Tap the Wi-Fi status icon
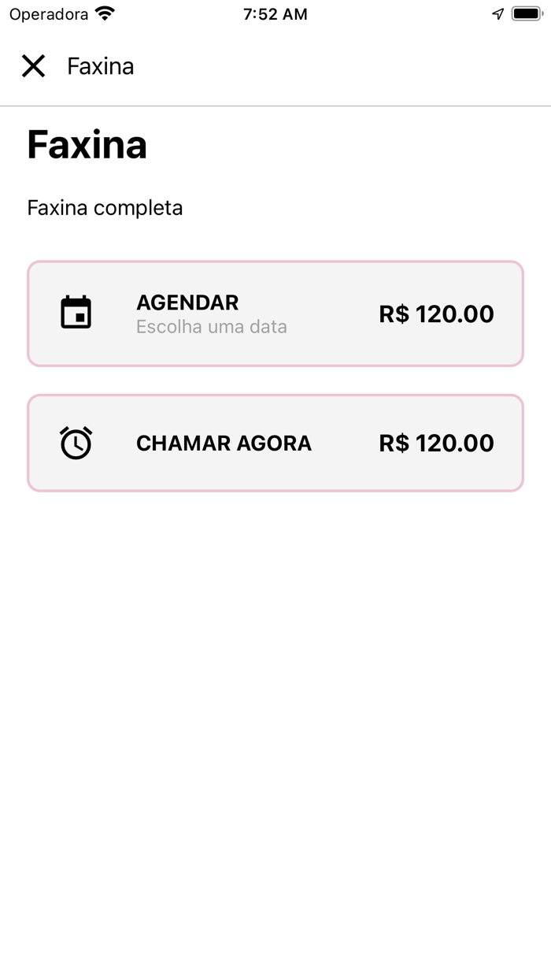Screen dimensions: 551x980 pos(104,13)
